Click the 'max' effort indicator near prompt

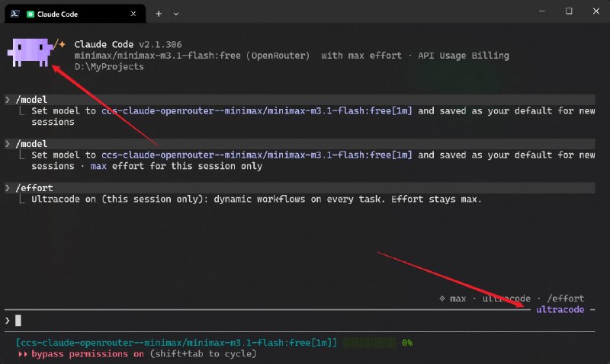458,299
